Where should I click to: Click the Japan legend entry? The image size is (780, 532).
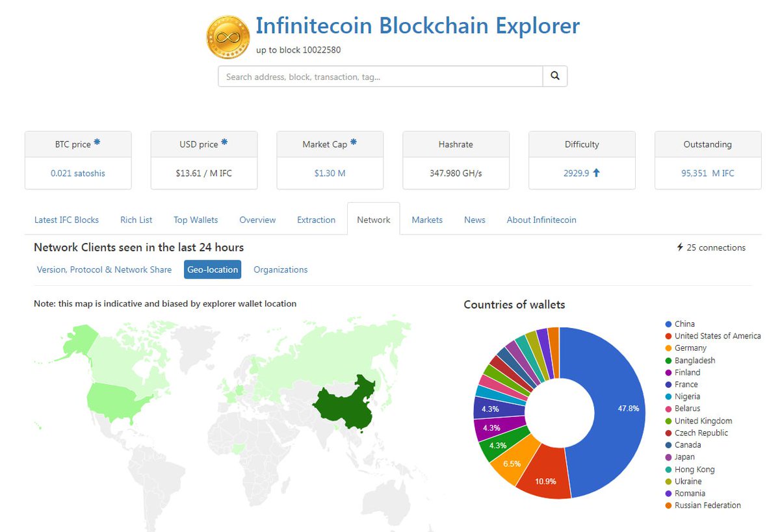(680, 457)
